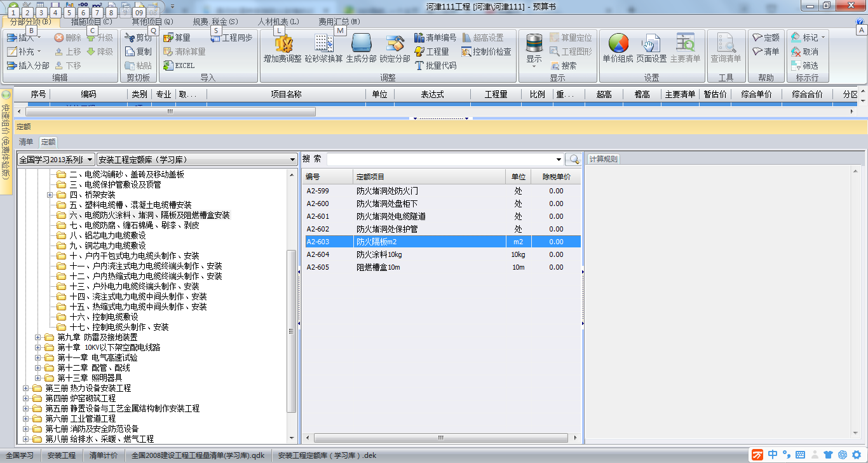Click the EXCEL import button
Screen dimensions: 868x463
coord(179,66)
